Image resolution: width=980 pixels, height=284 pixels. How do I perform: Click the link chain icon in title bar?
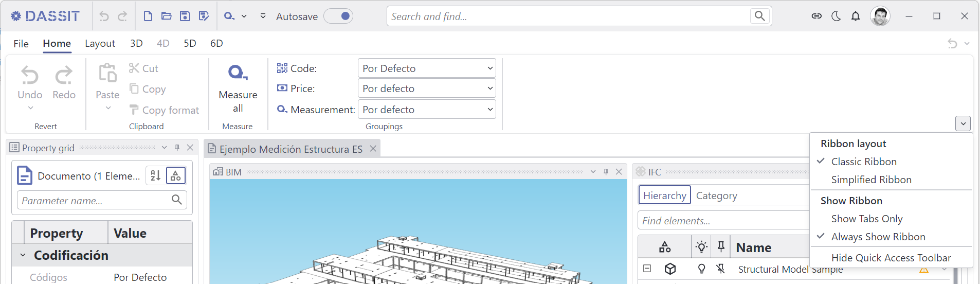pyautogui.click(x=816, y=16)
